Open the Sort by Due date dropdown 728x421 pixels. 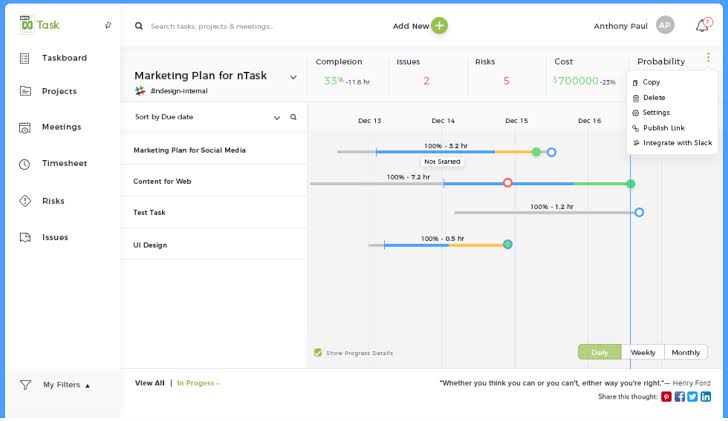[x=277, y=118]
